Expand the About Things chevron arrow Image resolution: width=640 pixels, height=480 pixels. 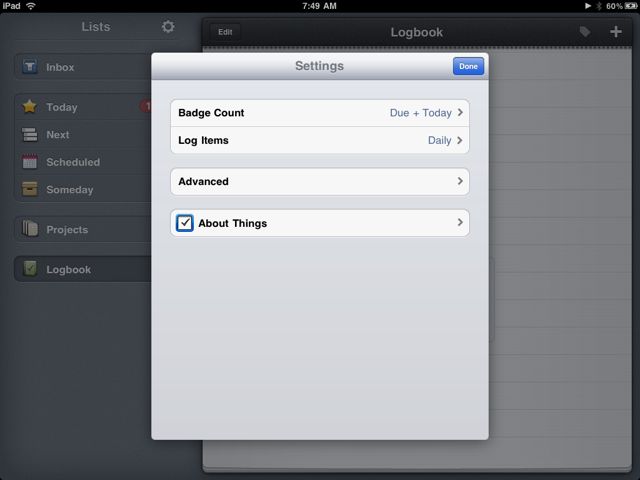460,222
